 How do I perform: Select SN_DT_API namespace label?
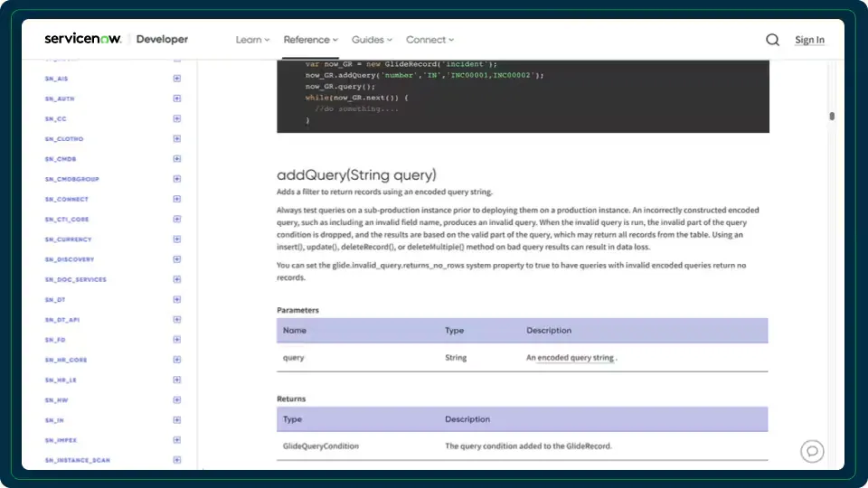62,320
